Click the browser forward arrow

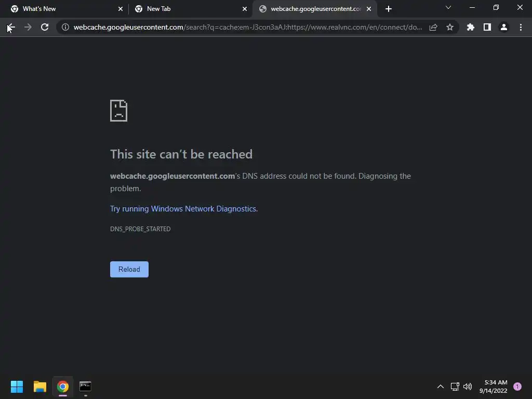point(28,27)
